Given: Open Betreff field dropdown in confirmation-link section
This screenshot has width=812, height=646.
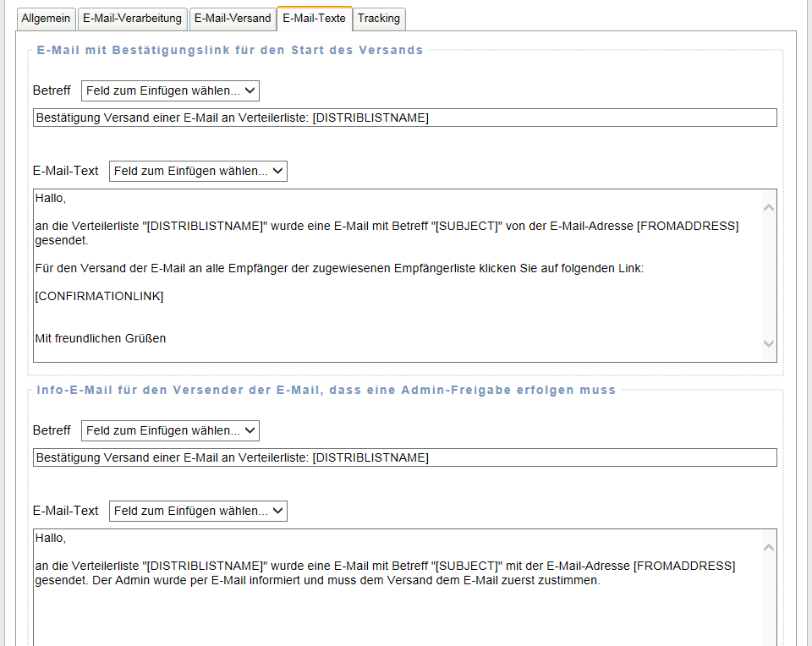Looking at the screenshot, I should [170, 90].
